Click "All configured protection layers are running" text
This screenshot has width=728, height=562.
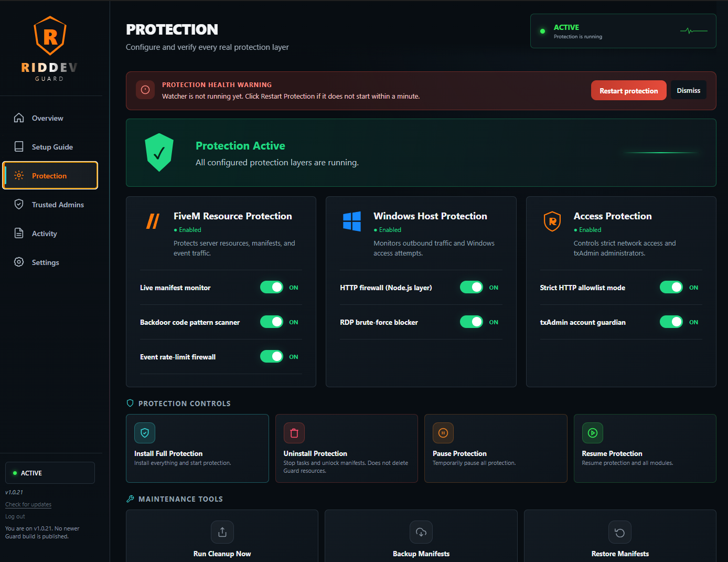[x=277, y=163]
